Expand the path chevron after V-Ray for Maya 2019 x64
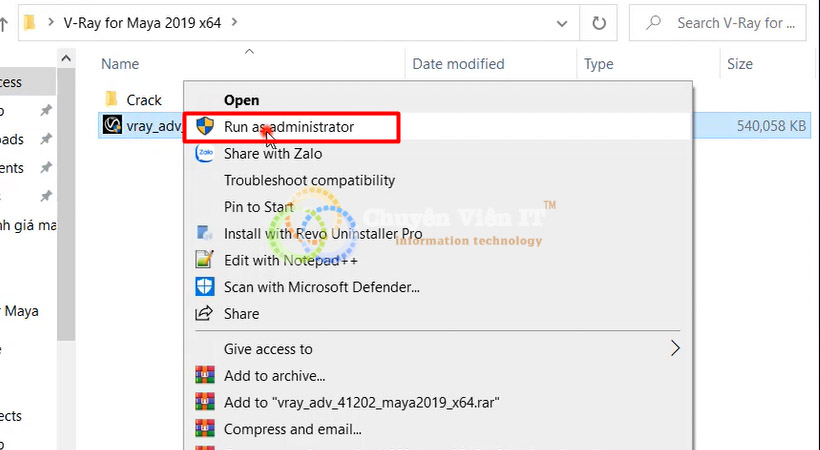Viewport: 820px width, 450px height. [234, 22]
